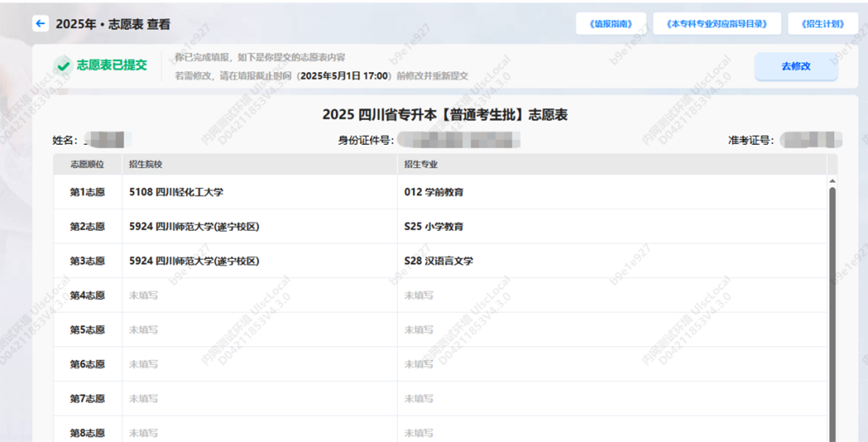Click the 志愿表已提交 status text

(x=112, y=65)
